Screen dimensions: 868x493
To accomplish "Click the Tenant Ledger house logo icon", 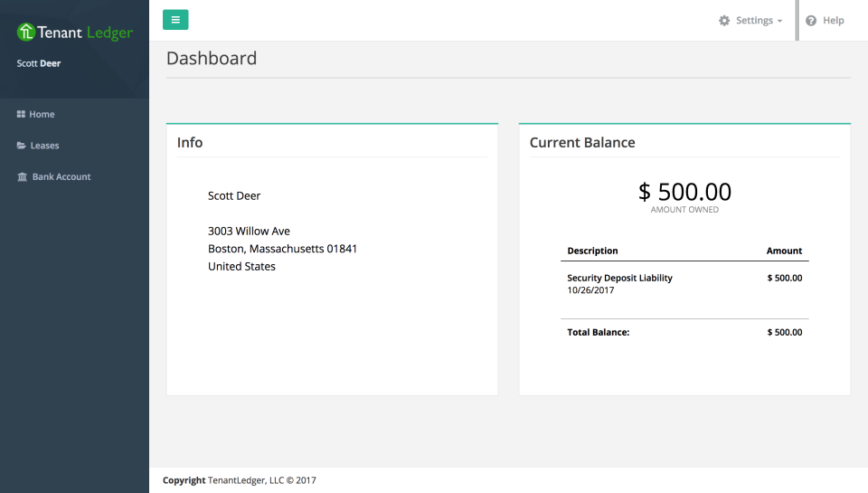I will pos(26,33).
